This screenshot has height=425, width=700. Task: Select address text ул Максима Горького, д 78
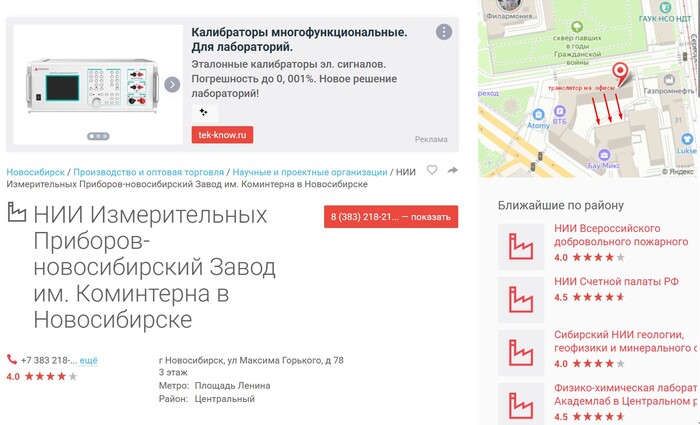[286, 360]
